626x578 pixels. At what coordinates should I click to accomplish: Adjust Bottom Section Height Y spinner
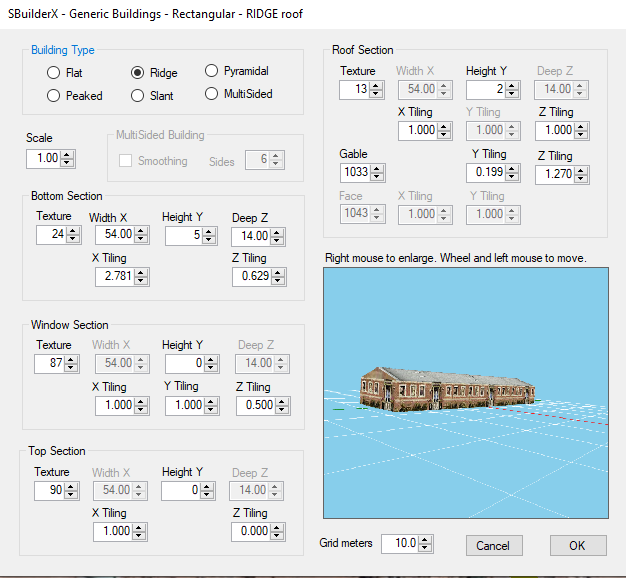209,235
